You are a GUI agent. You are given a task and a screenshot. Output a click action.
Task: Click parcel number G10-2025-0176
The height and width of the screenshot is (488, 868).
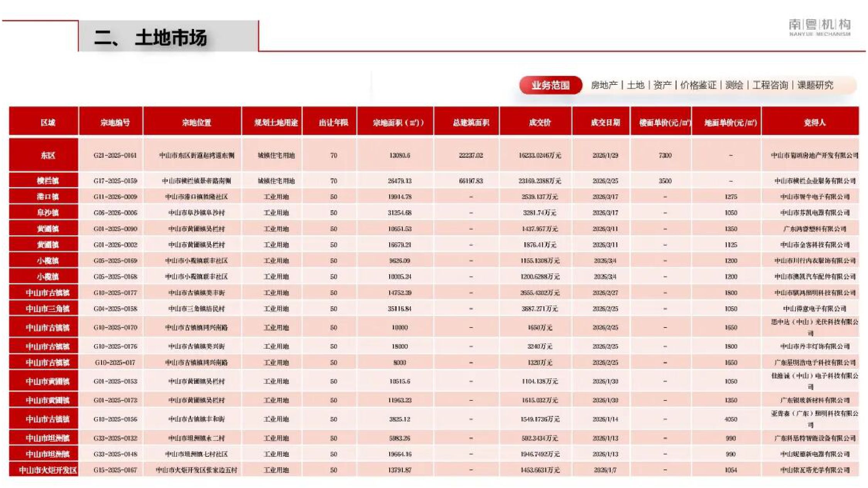pyautogui.click(x=115, y=346)
